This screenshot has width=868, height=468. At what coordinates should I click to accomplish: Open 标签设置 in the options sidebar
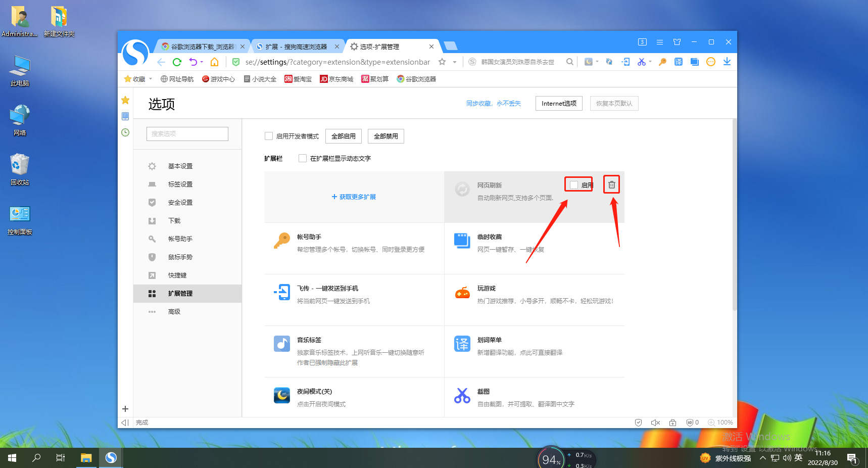[180, 184]
